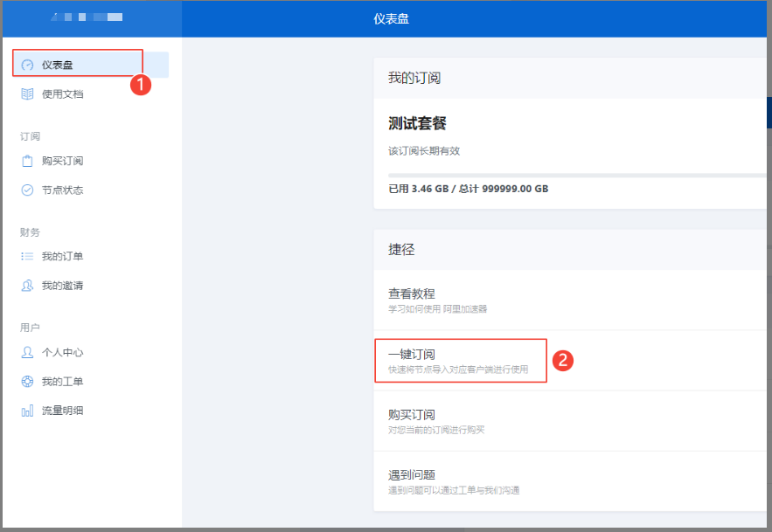Click the 仪表盘 title in blue header
Viewport: 772px width, 532px height.
pyautogui.click(x=391, y=17)
